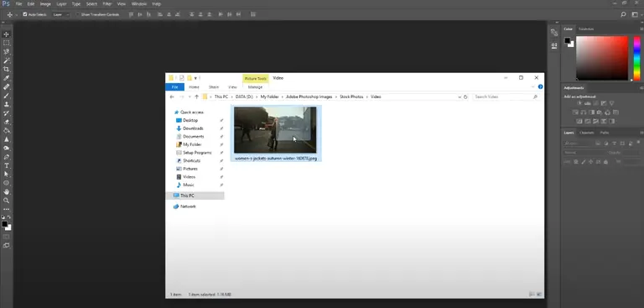Select the Rectangular Marquee tool
The image size is (644, 308).
click(6, 43)
